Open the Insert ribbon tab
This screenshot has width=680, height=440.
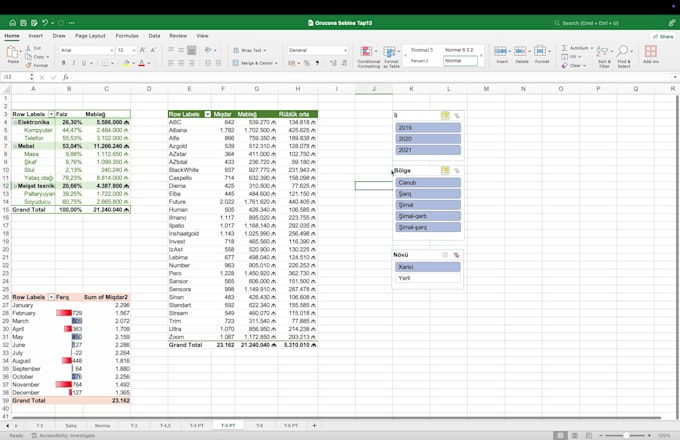pos(36,36)
